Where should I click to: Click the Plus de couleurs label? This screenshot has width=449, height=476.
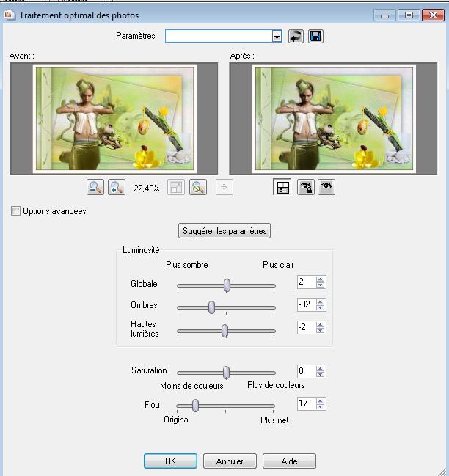[x=276, y=385]
